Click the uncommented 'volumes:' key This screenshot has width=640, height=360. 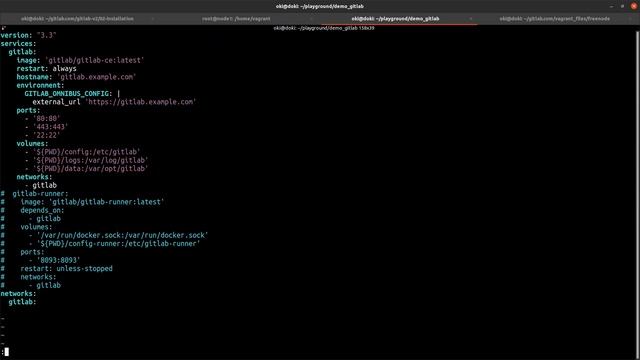point(32,144)
